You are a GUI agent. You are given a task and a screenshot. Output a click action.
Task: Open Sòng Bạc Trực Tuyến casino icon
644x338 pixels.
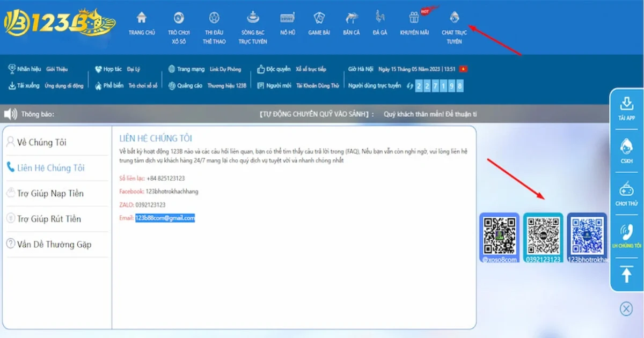253,18
